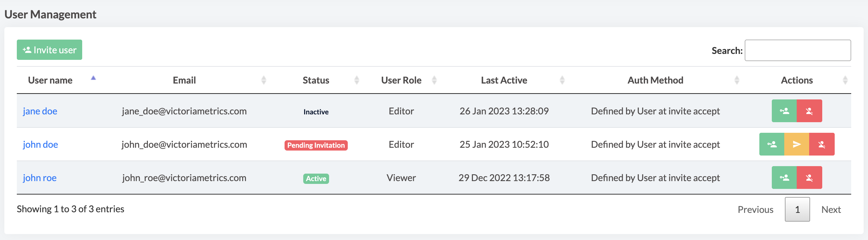
Task: Click the green edit role icon for john doe
Action: point(771,144)
